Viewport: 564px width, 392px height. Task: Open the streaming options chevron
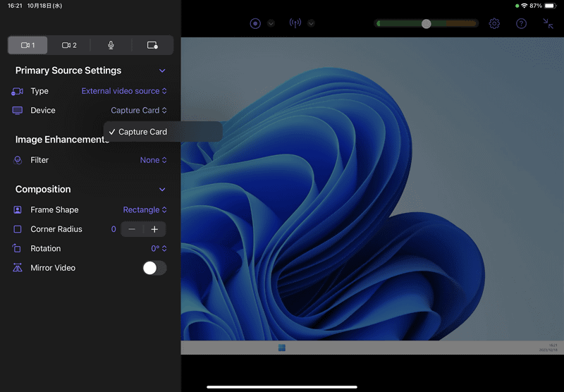(x=311, y=23)
